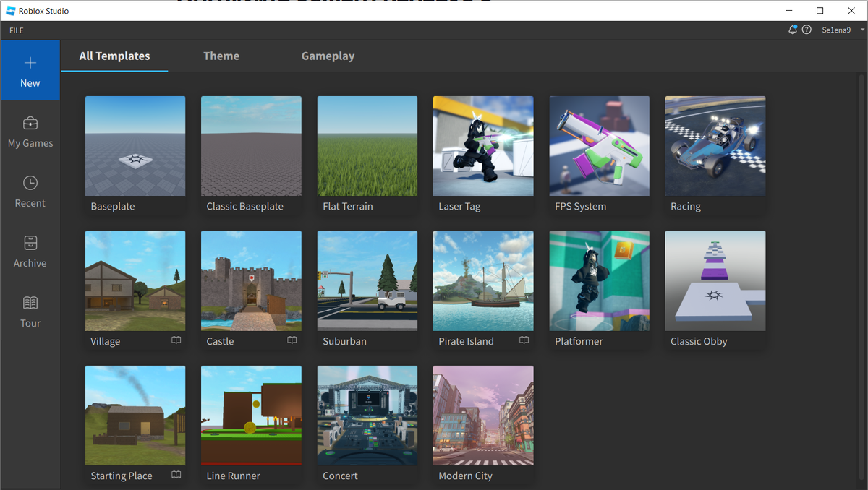Open the notifications bell icon
This screenshot has width=868, height=490.
(x=793, y=30)
